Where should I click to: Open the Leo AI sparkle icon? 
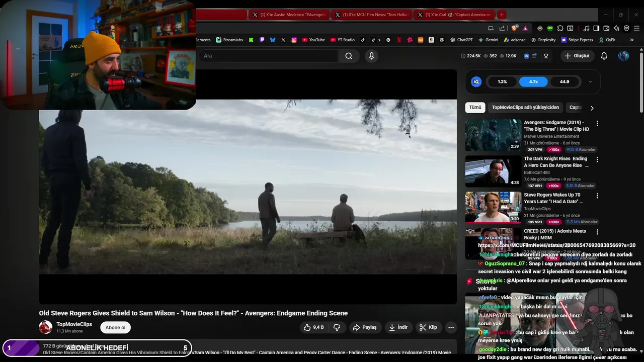(616, 28)
